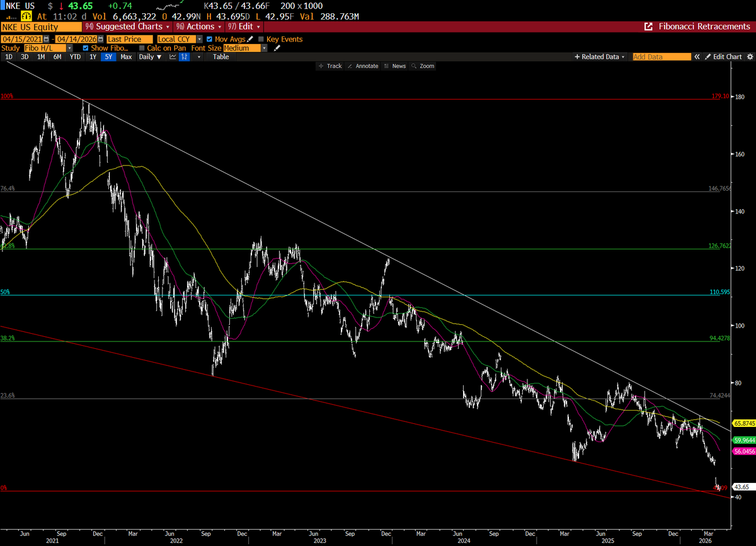756x546 pixels.
Task: Toggle the Mov Avgs checkbox
Action: click(209, 39)
